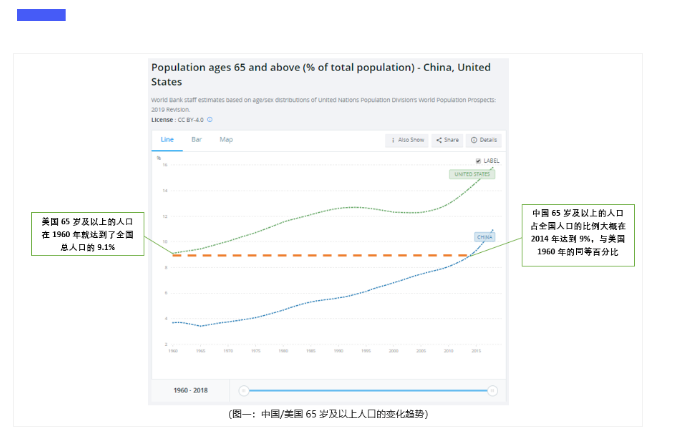Image resolution: width=674 pixels, height=438 pixels.
Task: Click the orange dashed reference line
Action: pyautogui.click(x=320, y=256)
